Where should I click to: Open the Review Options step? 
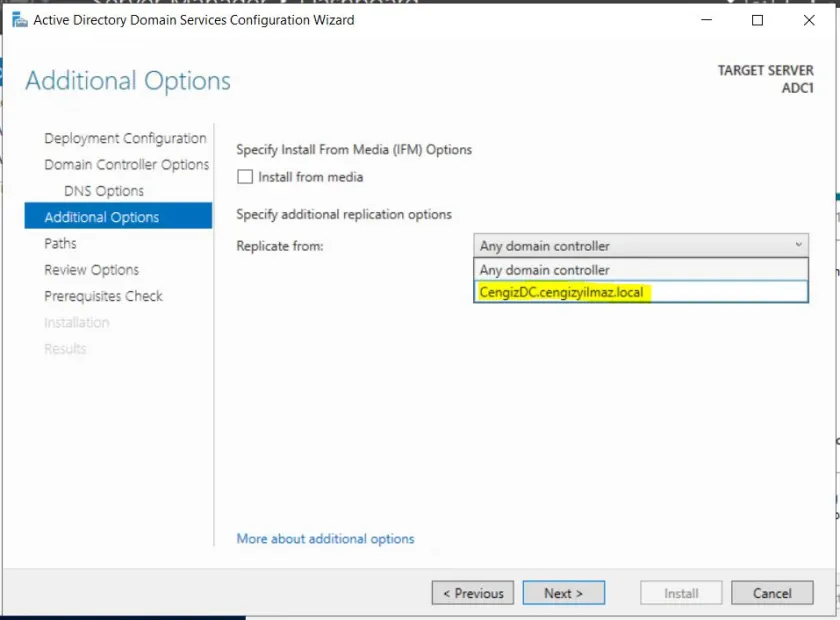[x=92, y=270]
